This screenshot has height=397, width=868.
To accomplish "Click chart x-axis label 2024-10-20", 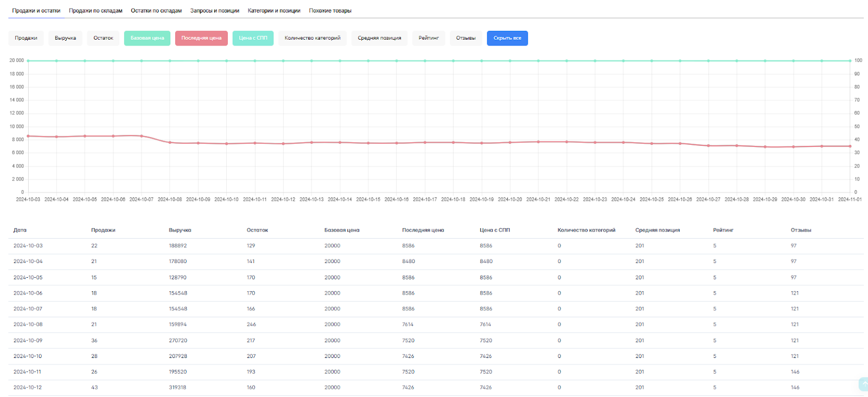I will tap(510, 200).
